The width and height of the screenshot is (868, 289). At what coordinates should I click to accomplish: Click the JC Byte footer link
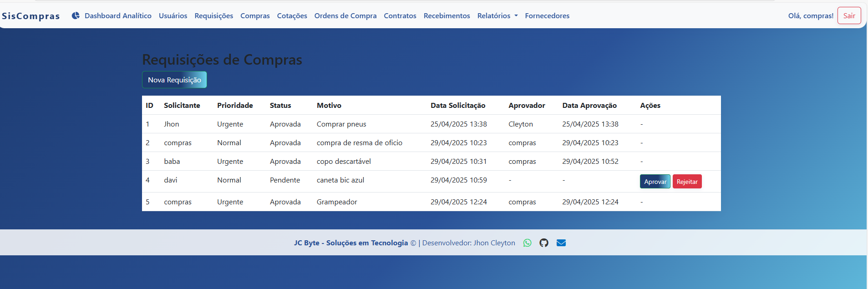[x=350, y=243]
